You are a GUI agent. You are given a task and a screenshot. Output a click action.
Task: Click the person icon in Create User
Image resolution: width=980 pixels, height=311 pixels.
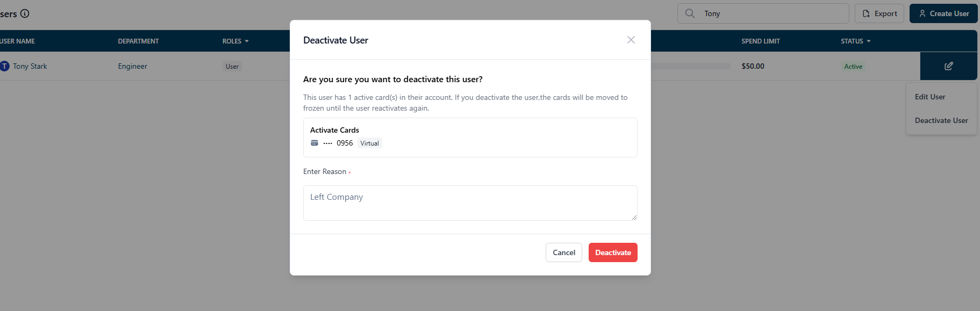(x=922, y=13)
